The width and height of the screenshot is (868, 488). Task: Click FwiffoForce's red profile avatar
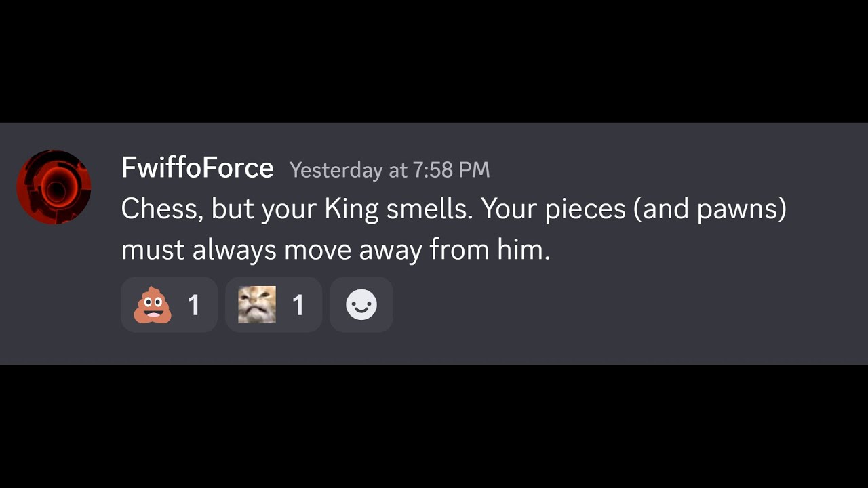click(54, 187)
